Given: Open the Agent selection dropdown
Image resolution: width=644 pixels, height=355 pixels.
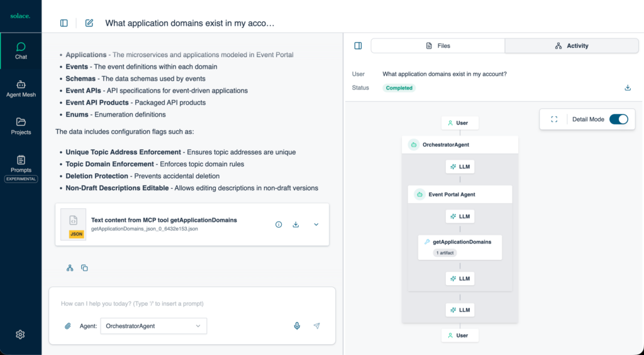Looking at the screenshot, I should 153,326.
